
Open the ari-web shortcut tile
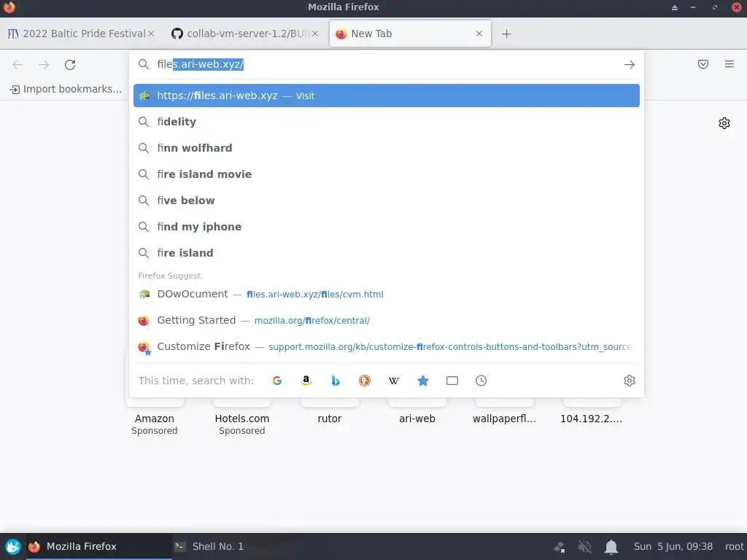pyautogui.click(x=417, y=419)
